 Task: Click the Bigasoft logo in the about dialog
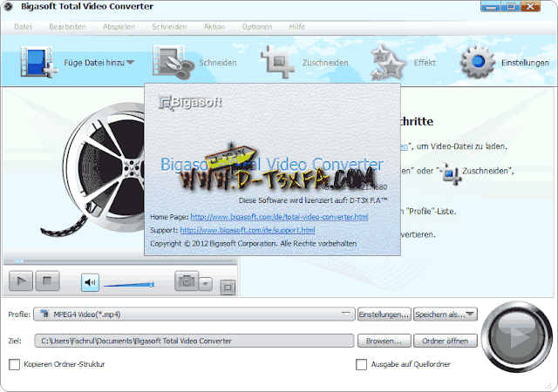pyautogui.click(x=190, y=103)
